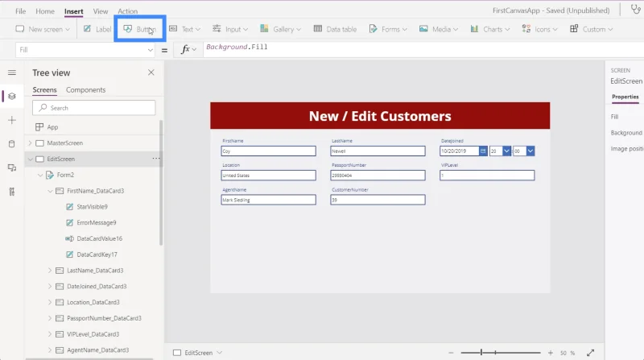Screen dimensions: 644x360
Task: Expand the DateJoined_DataCard3 node
Action: (x=50, y=287)
